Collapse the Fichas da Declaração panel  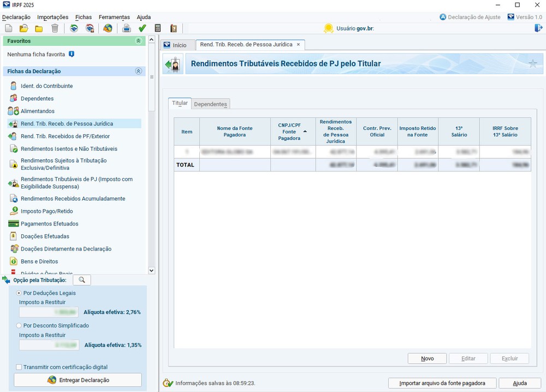coord(138,71)
